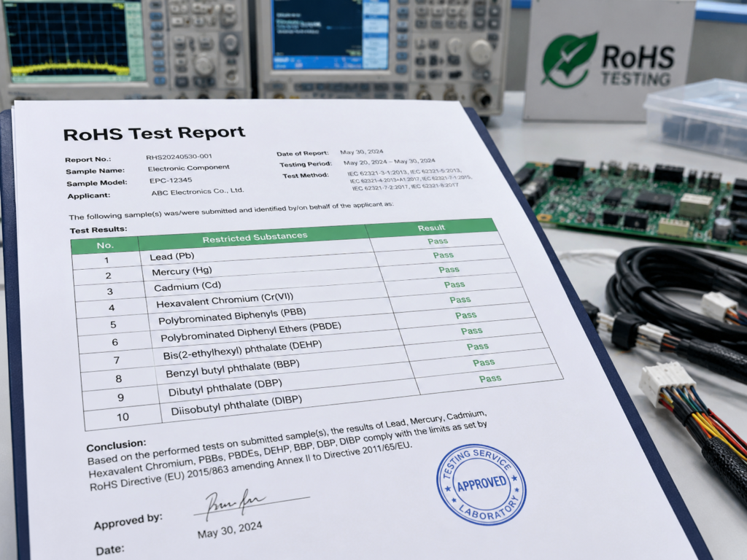Select the 'Lead (Pb)' table row

(288, 249)
